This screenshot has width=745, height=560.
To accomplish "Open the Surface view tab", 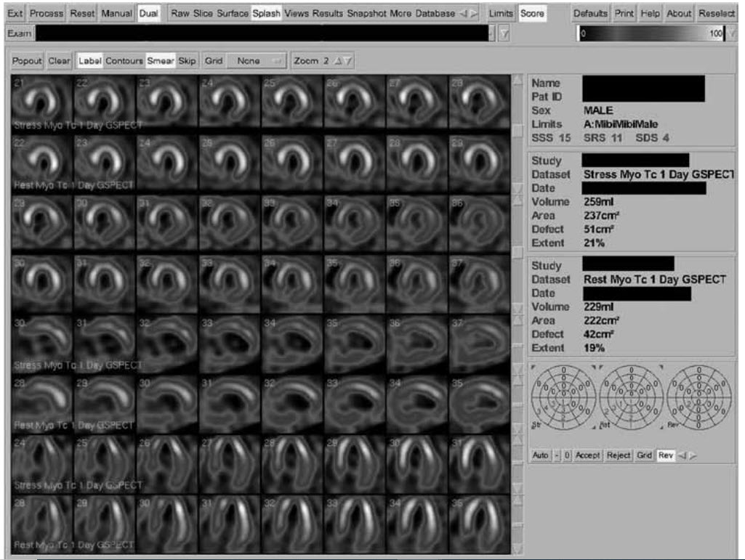I will pyautogui.click(x=233, y=14).
